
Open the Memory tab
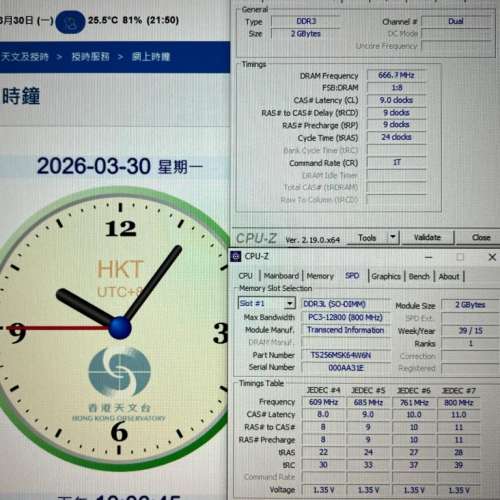click(320, 276)
